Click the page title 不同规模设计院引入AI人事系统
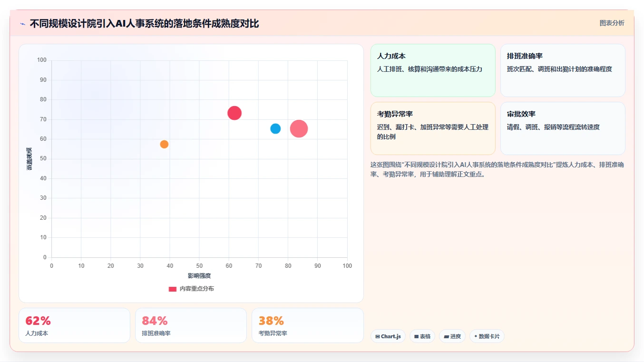This screenshot has width=644, height=362. 145,24
